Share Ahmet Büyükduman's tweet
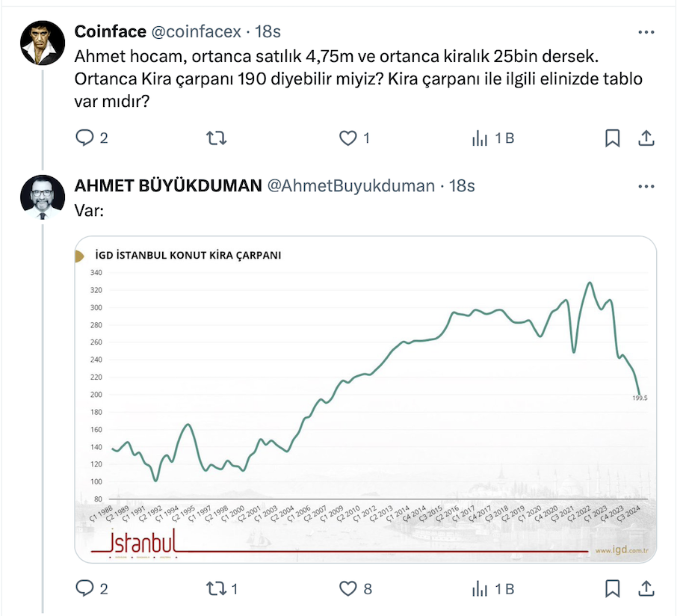 646,588
